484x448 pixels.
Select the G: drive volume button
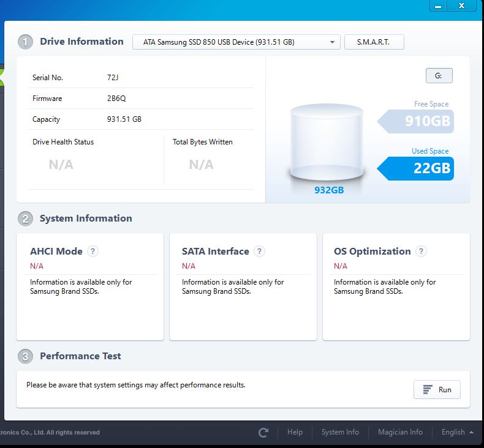click(439, 76)
